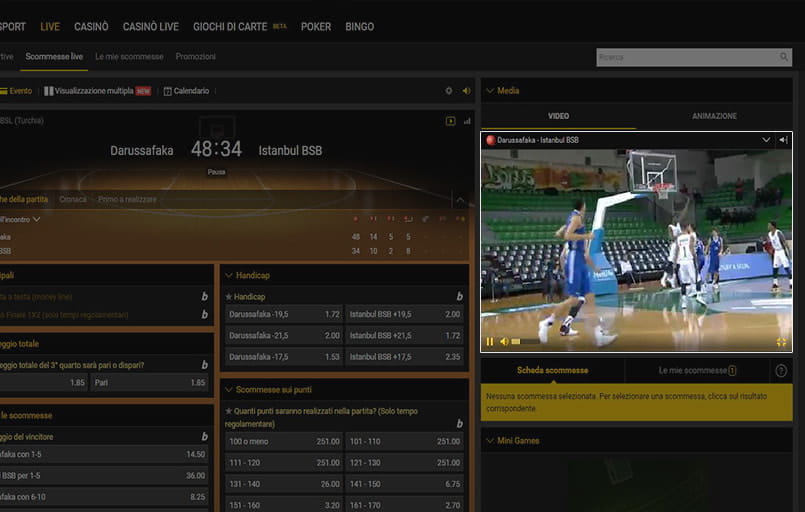Screen dimensions: 805x512
Task: Collapse Scommesse sui punti section
Action: (x=229, y=390)
